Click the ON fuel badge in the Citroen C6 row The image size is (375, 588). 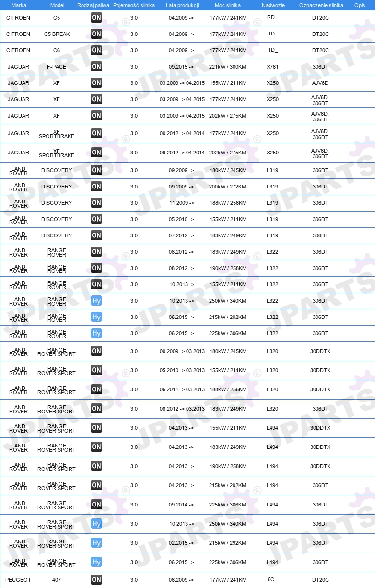click(96, 50)
